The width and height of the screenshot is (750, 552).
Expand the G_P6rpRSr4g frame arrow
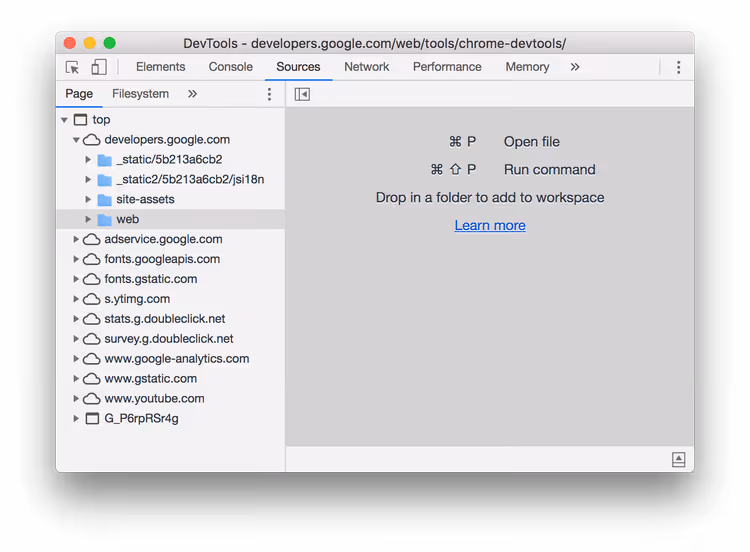[x=76, y=418]
